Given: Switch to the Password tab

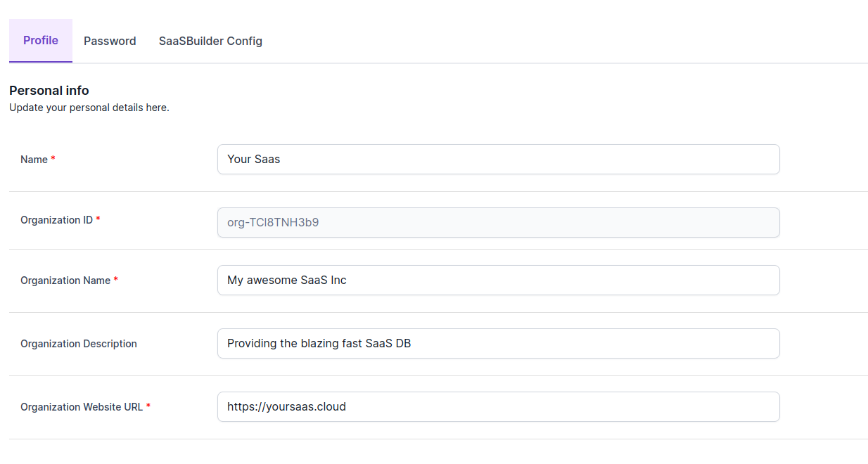Looking at the screenshot, I should coord(110,41).
